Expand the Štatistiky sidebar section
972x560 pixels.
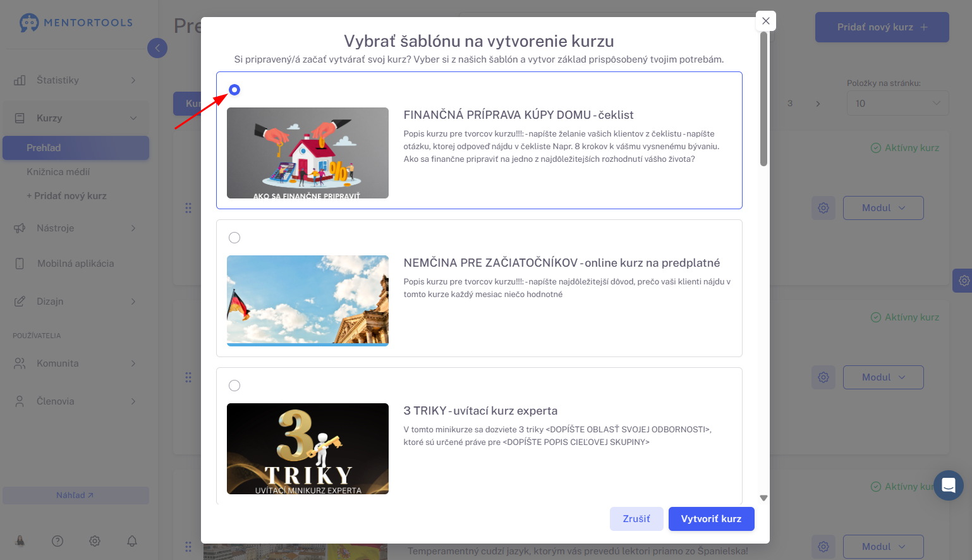pyautogui.click(x=76, y=80)
